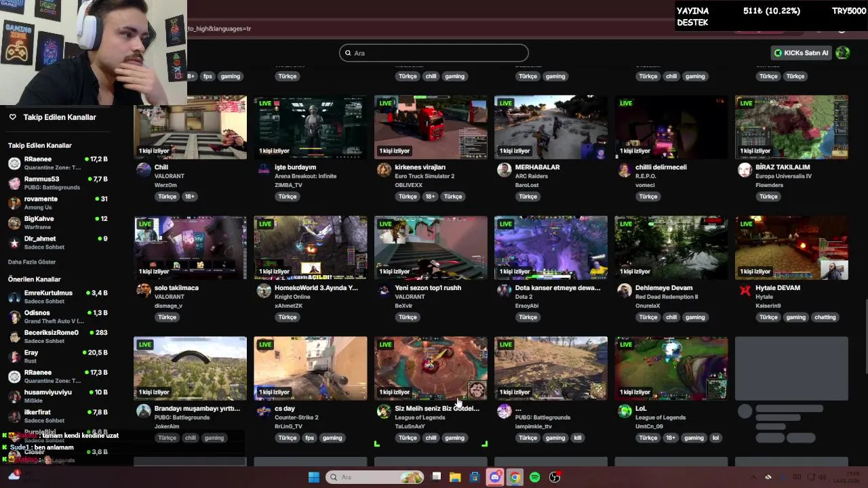Open the MERHABALAR stream thumbnail
868x488 pixels.
tap(551, 127)
